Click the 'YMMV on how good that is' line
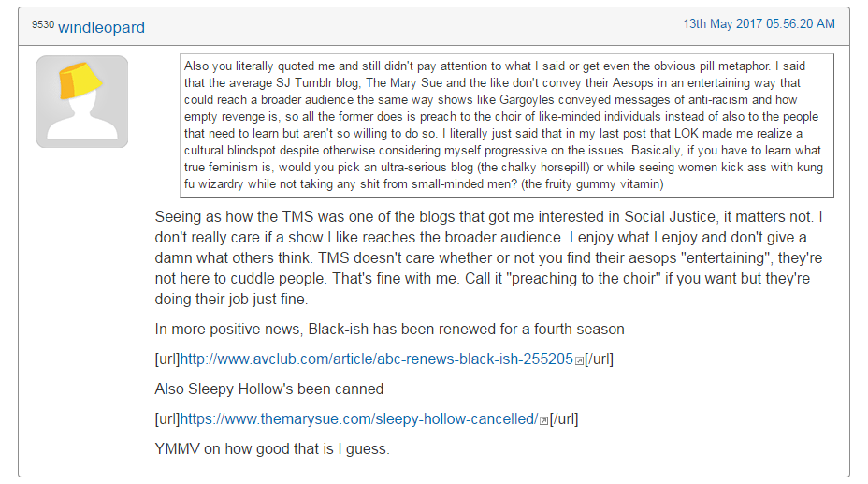Viewport: 868px width, 484px height. point(272,448)
